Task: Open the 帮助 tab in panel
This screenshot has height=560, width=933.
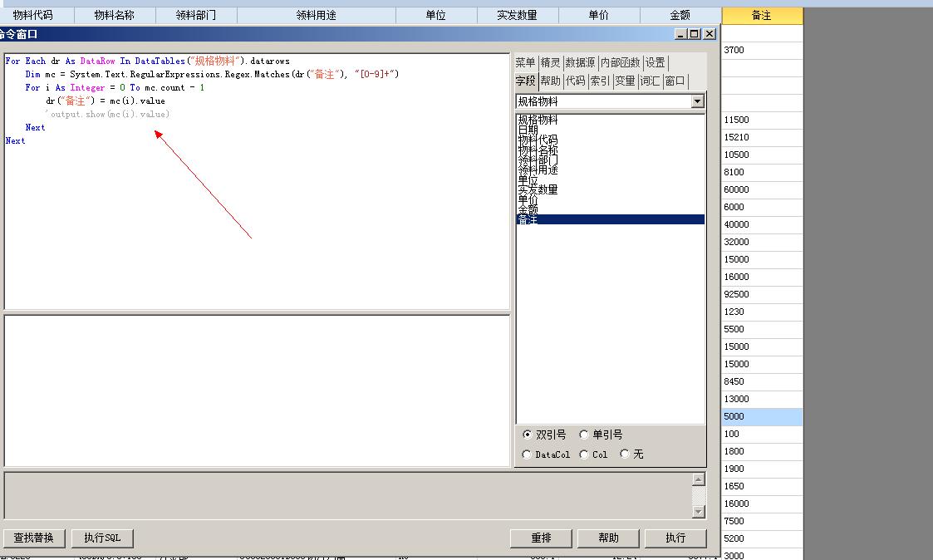Action: pos(550,81)
